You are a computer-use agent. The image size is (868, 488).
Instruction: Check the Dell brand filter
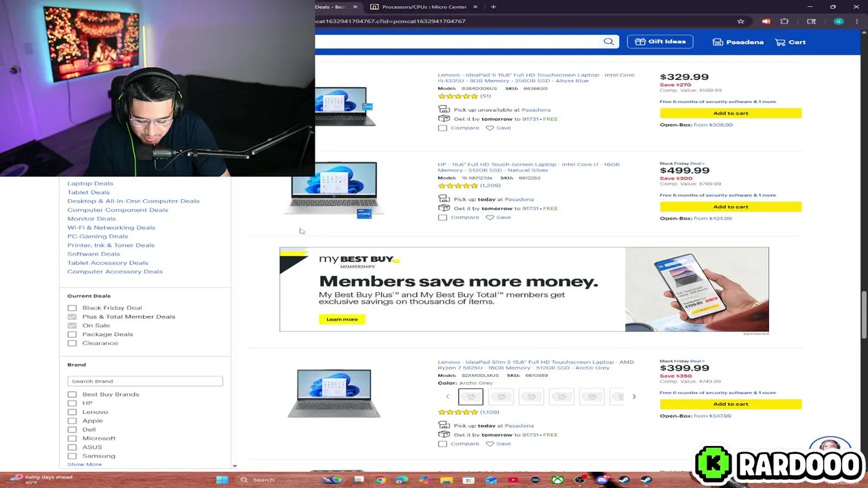click(x=72, y=430)
